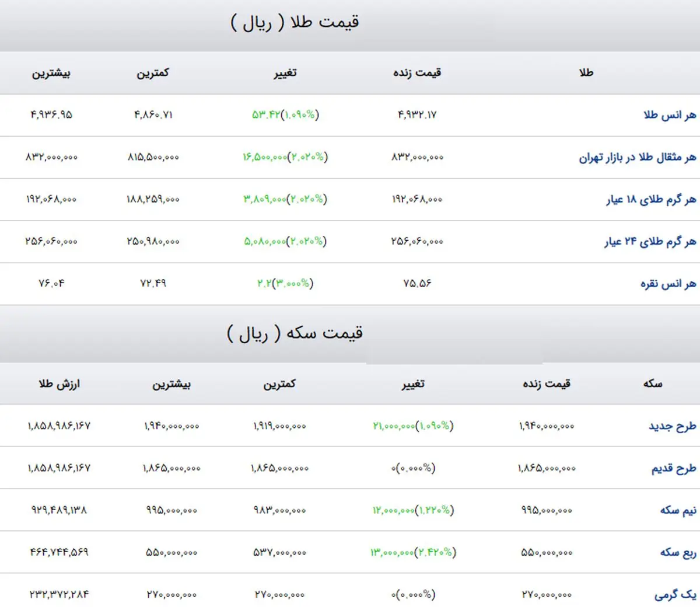Click the 'طرح جدید' coin link
The image size is (700, 610).
point(672,426)
